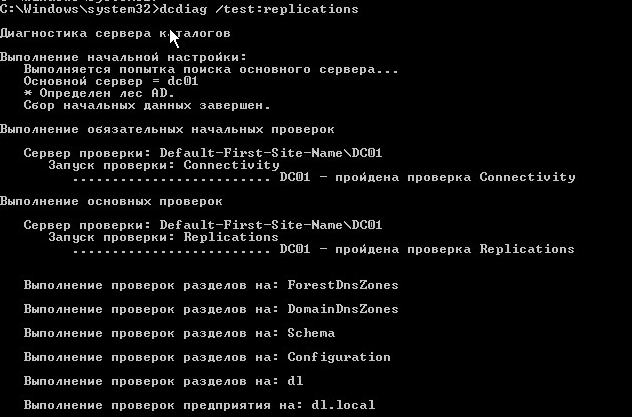
Task: Click 'Выполнение обязательных начальных проверок' line
Action: point(167,129)
